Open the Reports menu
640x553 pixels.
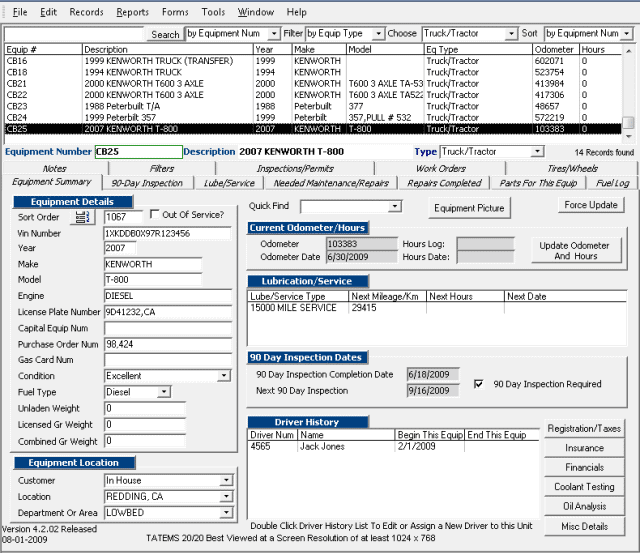coord(133,12)
